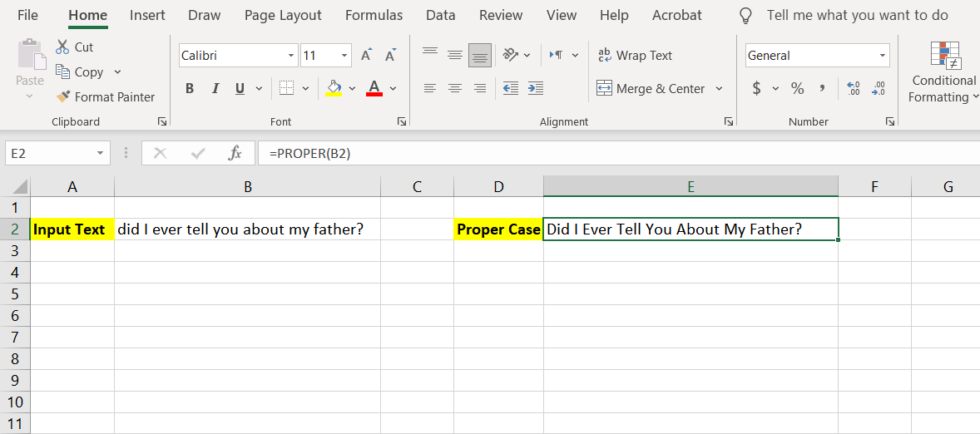
Task: Select the Proper Case cell D2
Action: pyautogui.click(x=498, y=229)
